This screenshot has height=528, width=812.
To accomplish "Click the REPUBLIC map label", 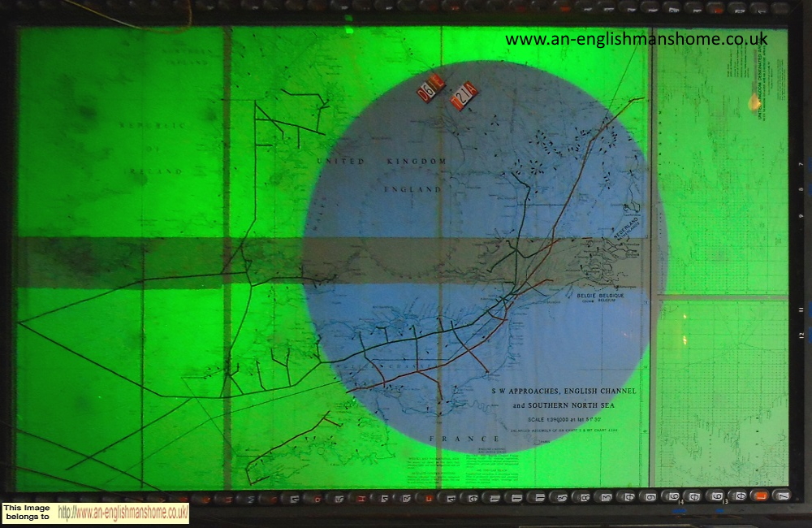I will tap(153, 125).
